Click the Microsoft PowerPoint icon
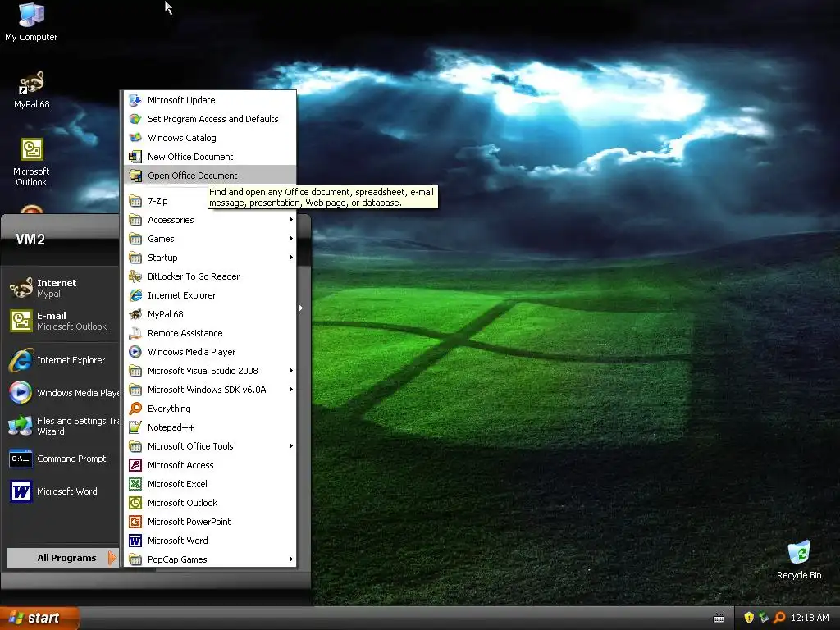 click(135, 522)
